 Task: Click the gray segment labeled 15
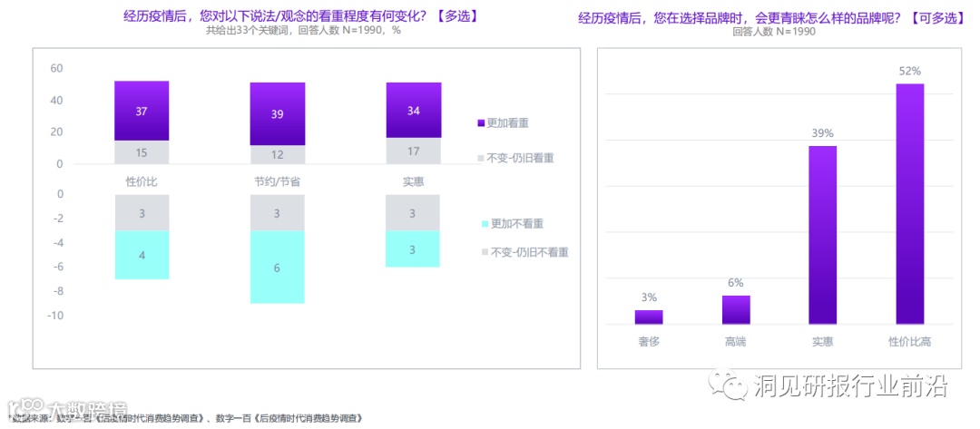[142, 152]
